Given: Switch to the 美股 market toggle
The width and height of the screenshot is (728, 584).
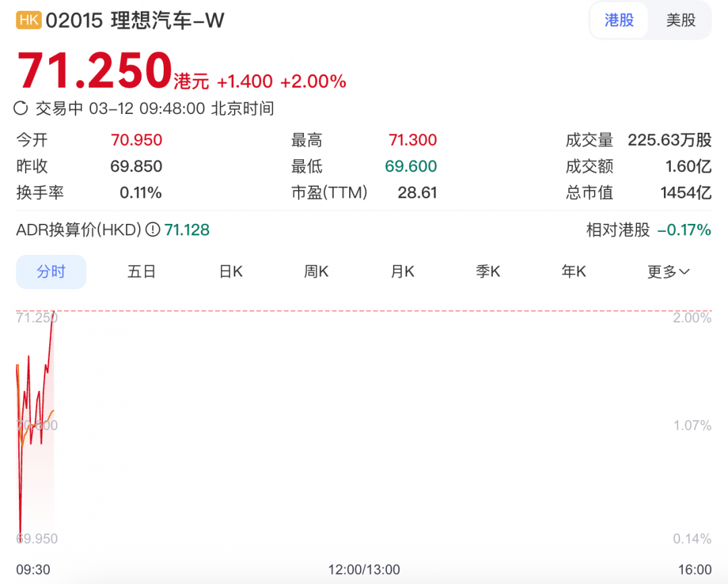Looking at the screenshot, I should coord(681,20).
